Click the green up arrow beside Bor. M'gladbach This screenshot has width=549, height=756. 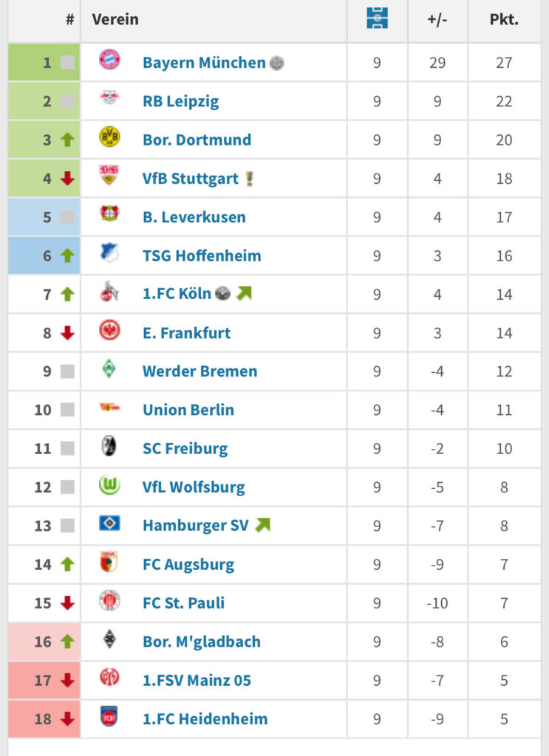[68, 641]
